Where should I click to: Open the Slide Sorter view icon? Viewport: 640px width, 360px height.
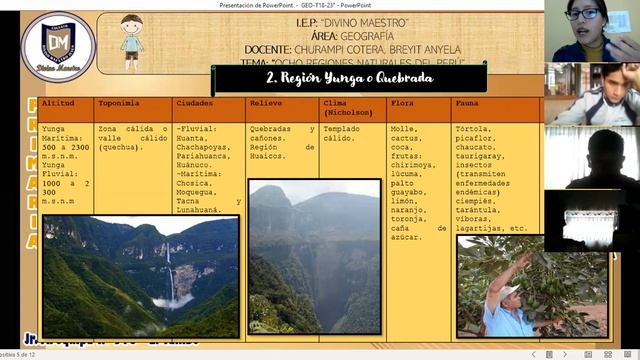608,354
